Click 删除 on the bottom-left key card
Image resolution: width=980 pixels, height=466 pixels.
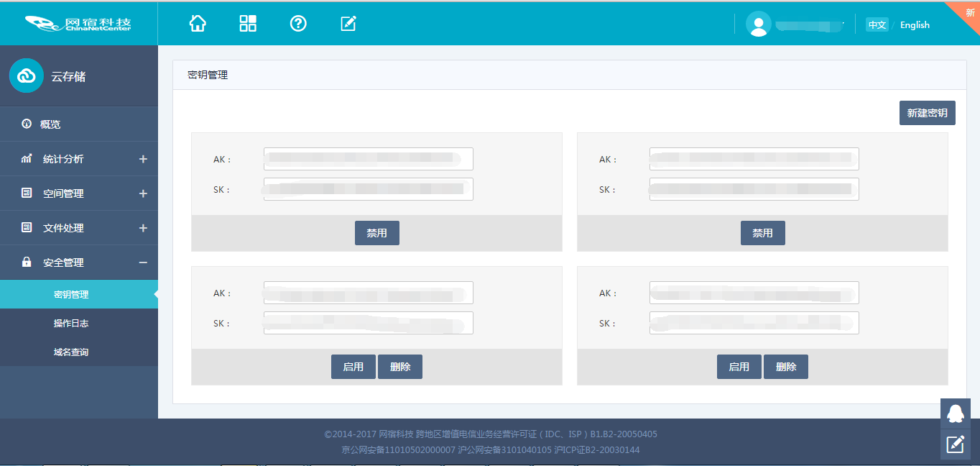(x=399, y=367)
